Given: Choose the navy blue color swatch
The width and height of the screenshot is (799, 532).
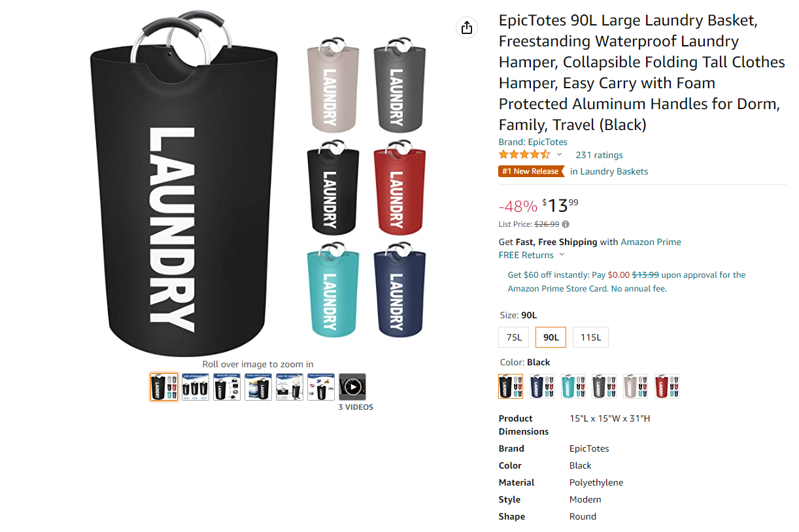Looking at the screenshot, I should tap(542, 386).
